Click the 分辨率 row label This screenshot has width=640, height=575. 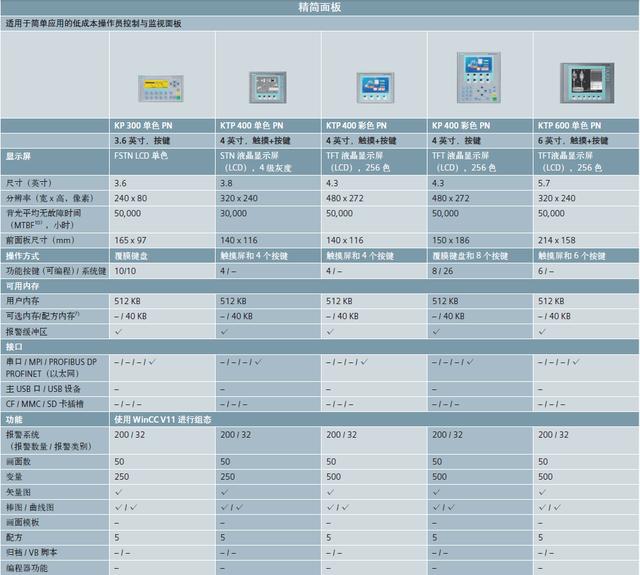pos(50,198)
